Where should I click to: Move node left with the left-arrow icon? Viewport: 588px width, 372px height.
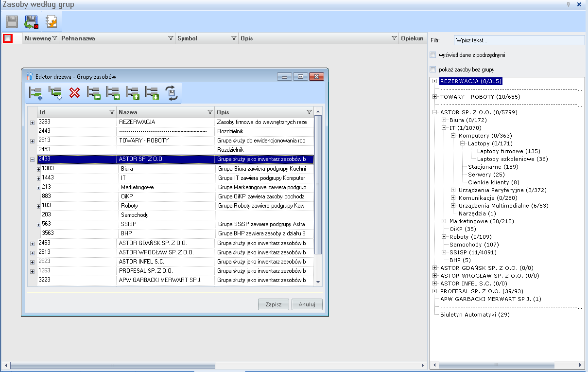(94, 92)
